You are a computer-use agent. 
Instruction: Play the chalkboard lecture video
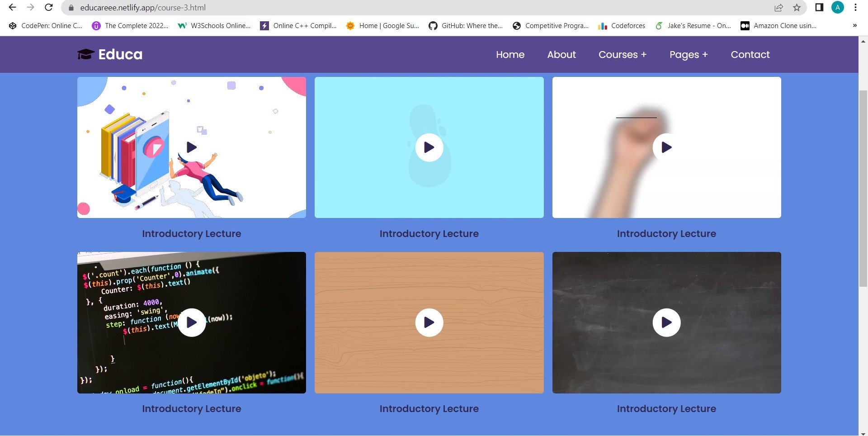coord(666,322)
